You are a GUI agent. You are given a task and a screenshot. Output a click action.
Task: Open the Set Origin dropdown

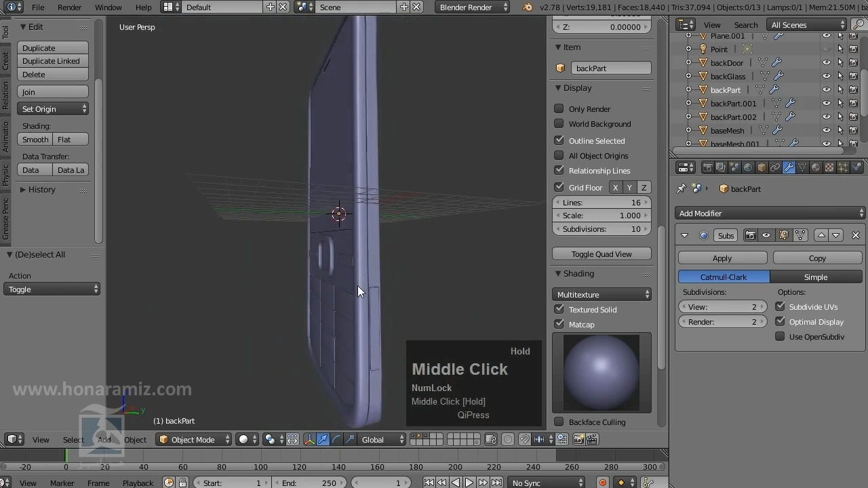53,109
